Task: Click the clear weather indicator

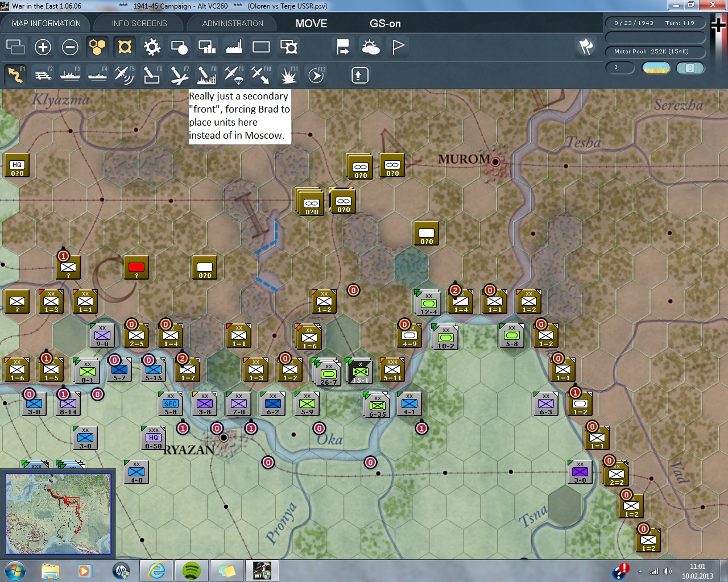Action: point(656,68)
